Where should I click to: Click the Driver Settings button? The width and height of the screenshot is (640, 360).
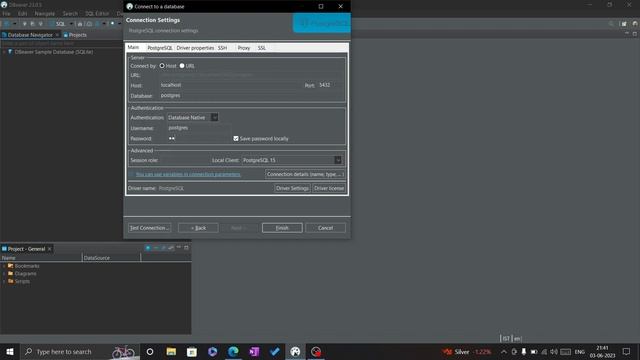pyautogui.click(x=292, y=188)
